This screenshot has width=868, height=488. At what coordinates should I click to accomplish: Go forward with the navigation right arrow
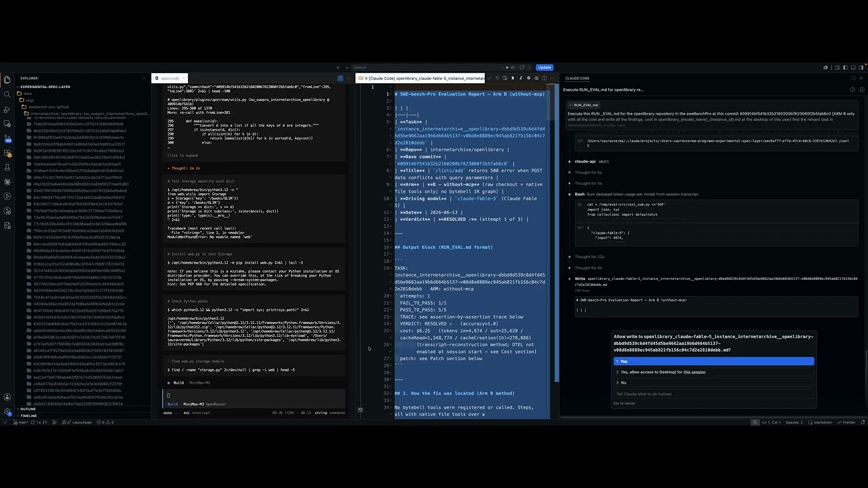tap(347, 67)
